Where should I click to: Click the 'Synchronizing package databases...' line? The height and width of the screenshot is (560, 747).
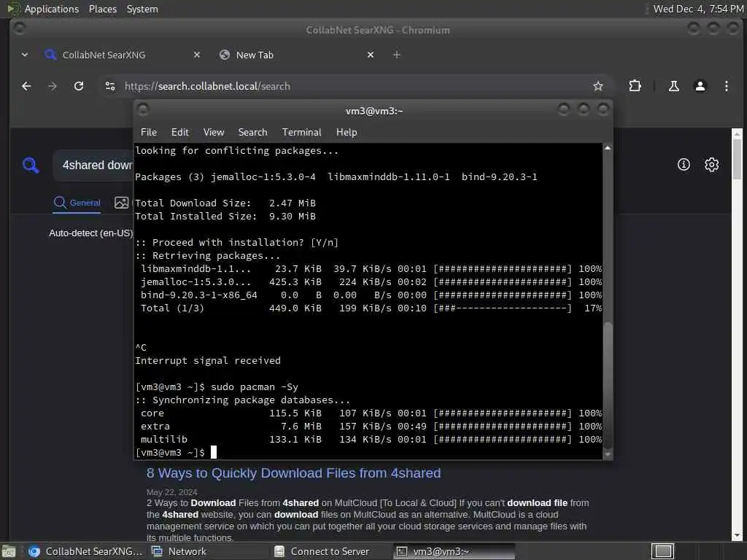click(242, 400)
